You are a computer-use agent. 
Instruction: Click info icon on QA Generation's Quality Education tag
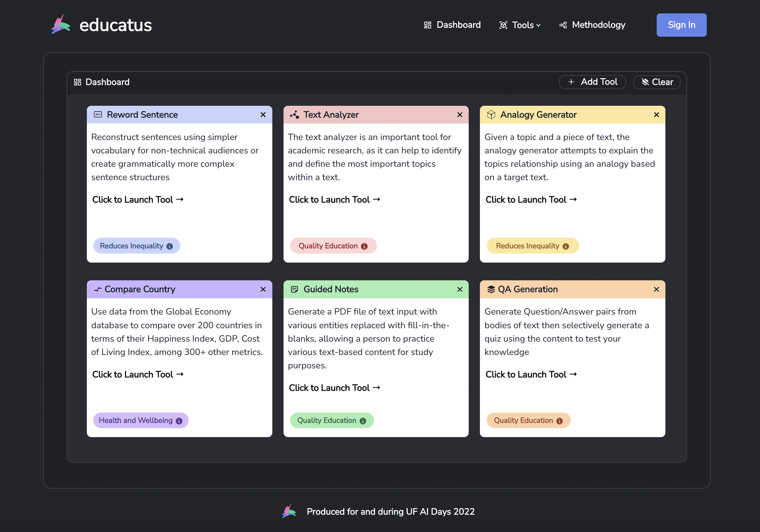point(559,421)
